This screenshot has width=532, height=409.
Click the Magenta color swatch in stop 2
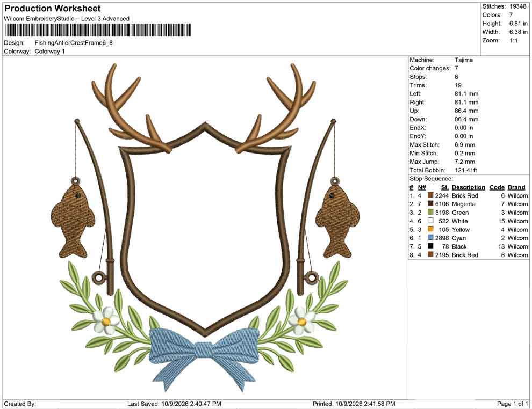pos(430,203)
